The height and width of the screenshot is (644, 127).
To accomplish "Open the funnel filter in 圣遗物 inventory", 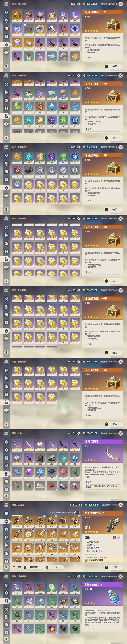I will [14, 567].
